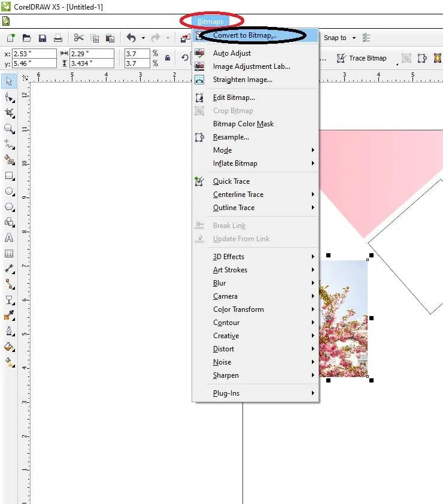Click the object height field
The height and width of the screenshot is (504, 443).
tap(92, 63)
